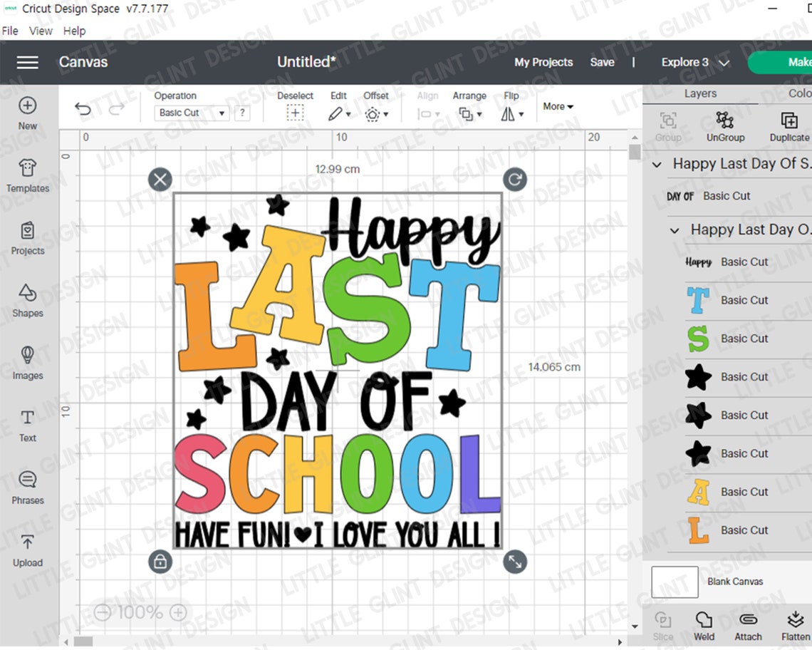Screen dimensions: 812x650
Task: Switch to the Layers tab
Action: tap(700, 93)
